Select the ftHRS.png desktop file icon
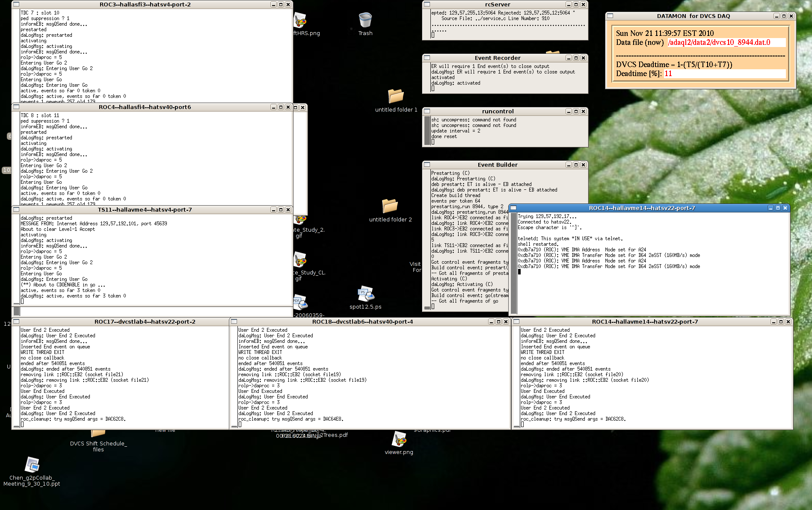The height and width of the screenshot is (510, 812). [x=301, y=21]
